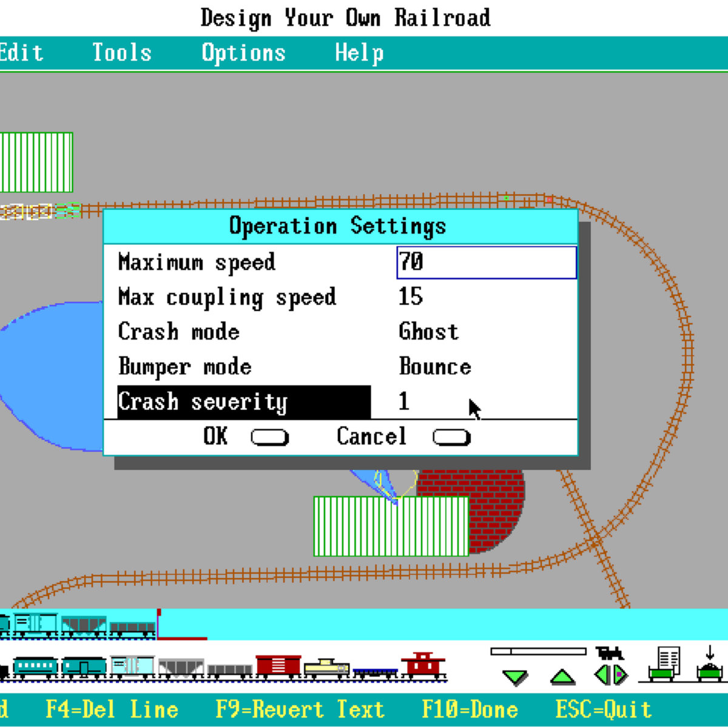This screenshot has width=728, height=727.
Task: Pick the gray hopper car in palette
Action: point(181,668)
